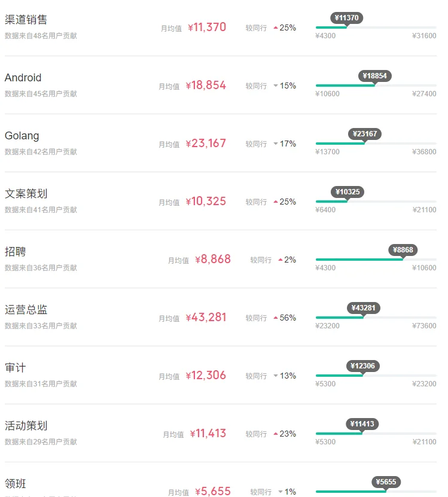The width and height of the screenshot is (448, 497).
Task: Open the 活动策划 job title
Action: pos(26,426)
